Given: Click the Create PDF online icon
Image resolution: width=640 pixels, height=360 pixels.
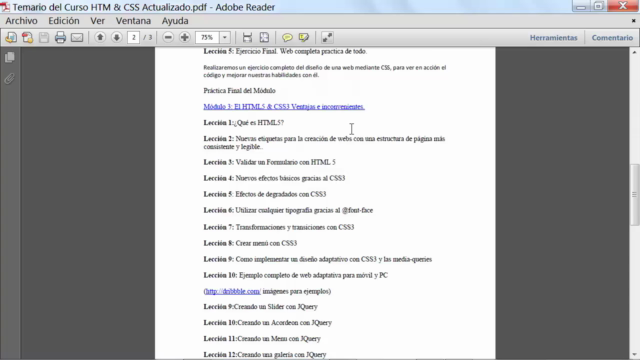Looking at the screenshot, I should point(11,38).
